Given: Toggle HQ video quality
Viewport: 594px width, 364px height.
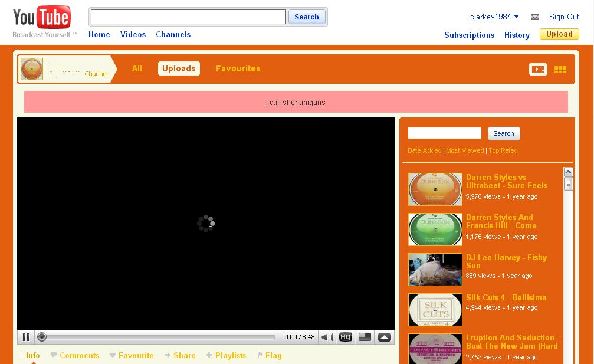Looking at the screenshot, I should [346, 337].
